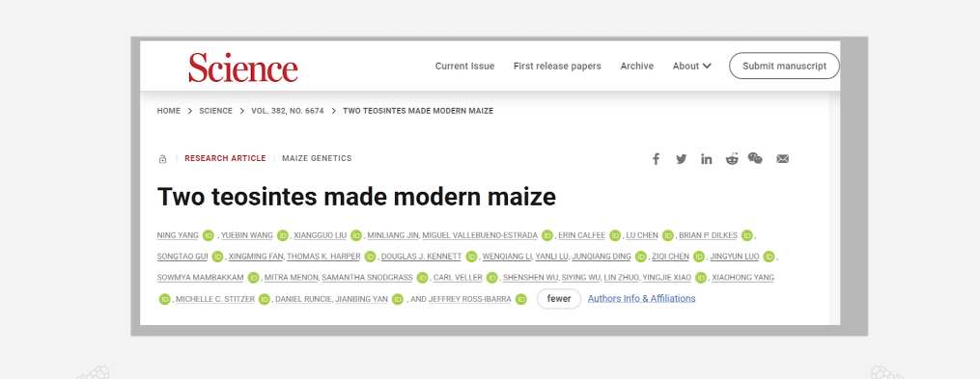Viewport: 980px width, 379px height.
Task: Collapse author list with fewer button
Action: point(559,298)
